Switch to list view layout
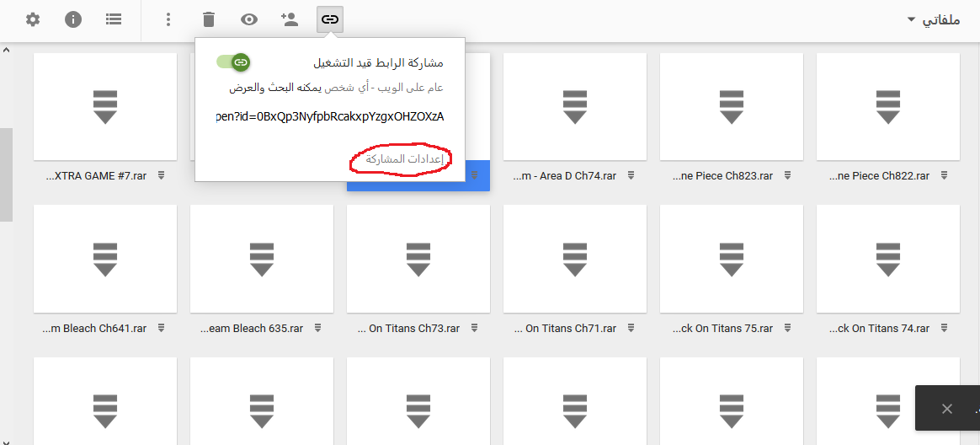Screen dimensions: 980x445 tap(115, 19)
